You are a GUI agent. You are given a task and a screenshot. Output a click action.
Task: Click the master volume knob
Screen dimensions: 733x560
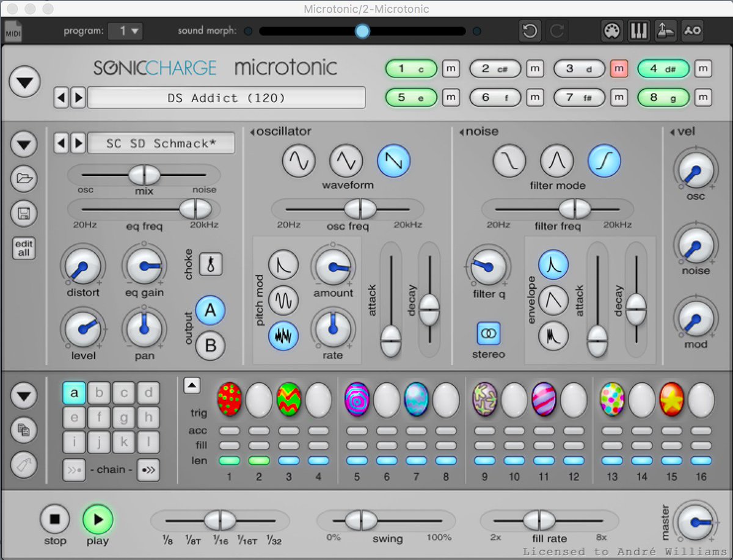(695, 523)
